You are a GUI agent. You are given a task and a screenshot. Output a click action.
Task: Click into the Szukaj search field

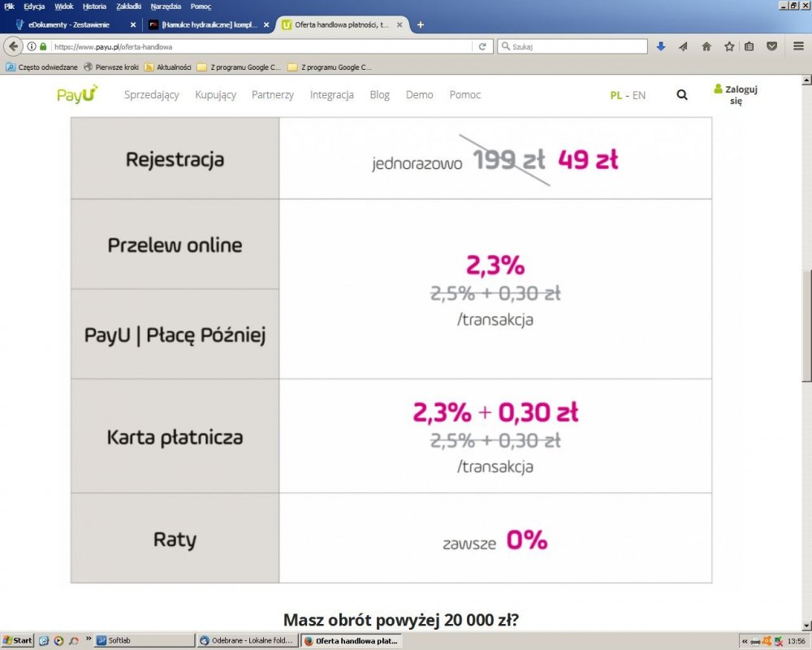coord(577,46)
